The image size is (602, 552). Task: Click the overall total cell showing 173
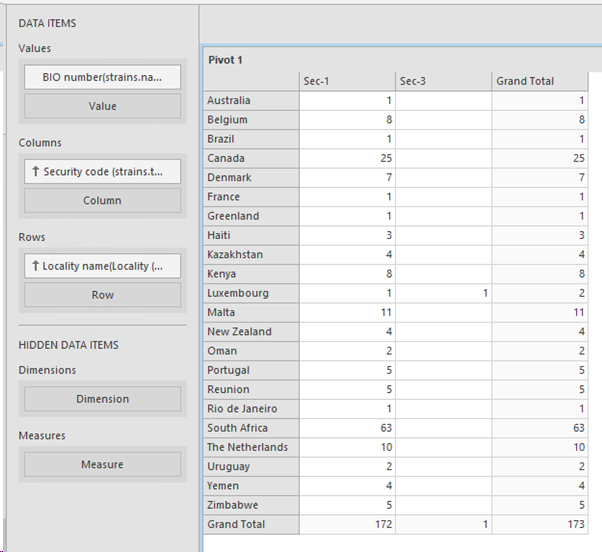click(x=540, y=524)
